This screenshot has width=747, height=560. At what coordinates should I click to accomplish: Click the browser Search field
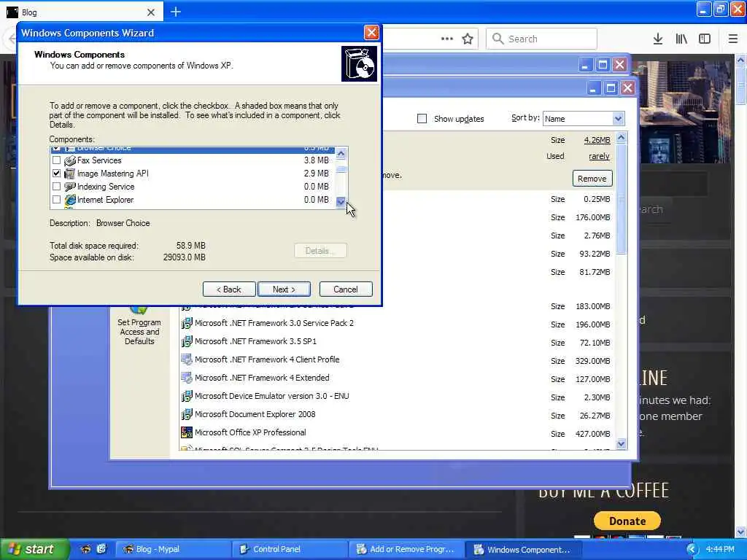[541, 39]
